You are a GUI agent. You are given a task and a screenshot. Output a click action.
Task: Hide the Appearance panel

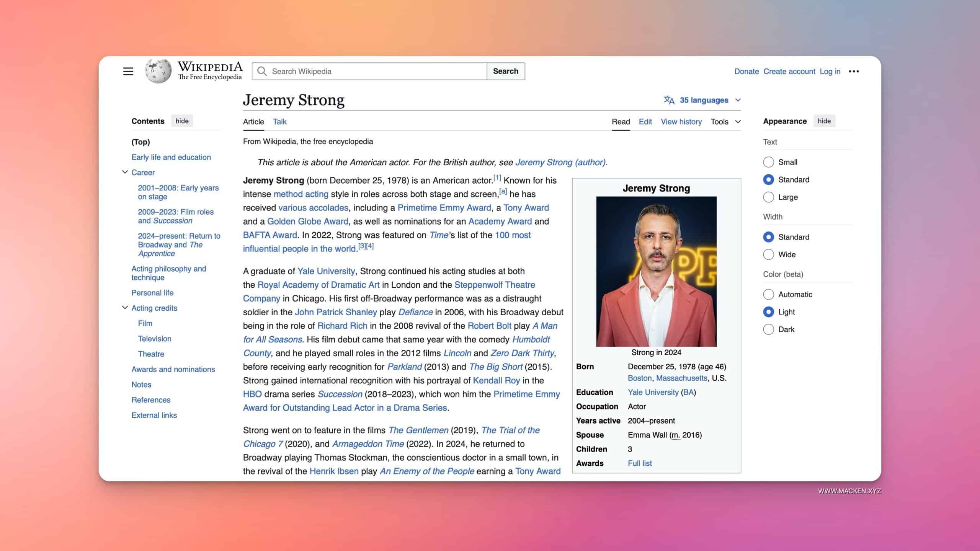coord(824,121)
